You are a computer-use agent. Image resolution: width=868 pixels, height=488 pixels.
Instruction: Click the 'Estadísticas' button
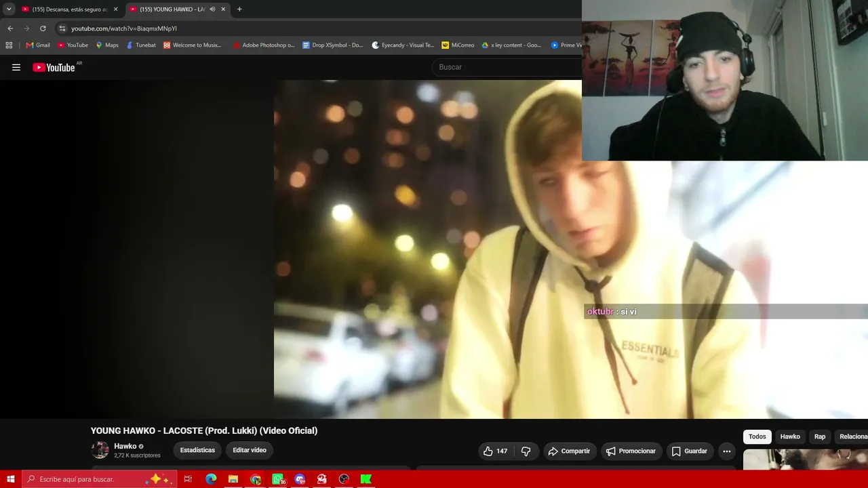pos(197,450)
